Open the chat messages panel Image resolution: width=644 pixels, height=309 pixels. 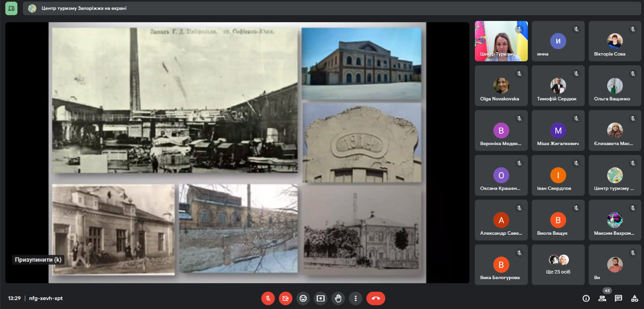coord(618,298)
